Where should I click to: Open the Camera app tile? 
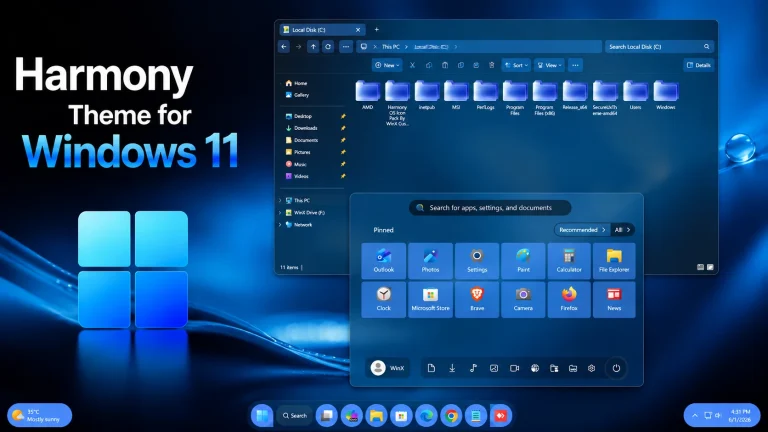tap(523, 299)
